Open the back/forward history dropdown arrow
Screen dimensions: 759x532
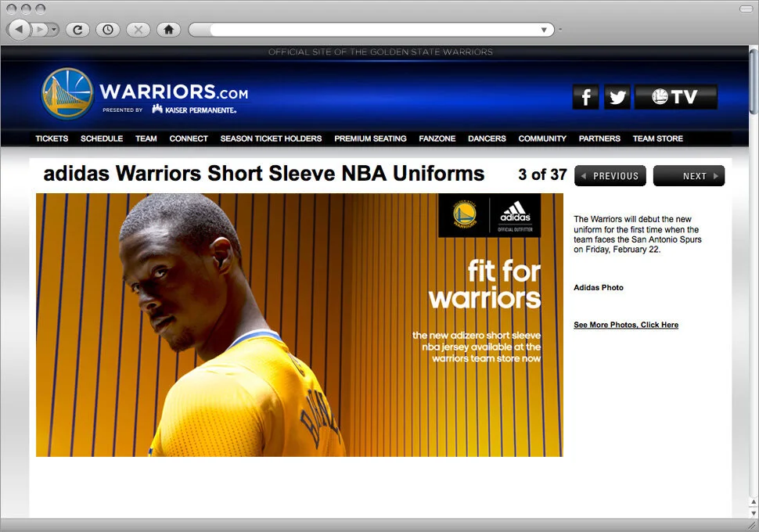pos(54,30)
